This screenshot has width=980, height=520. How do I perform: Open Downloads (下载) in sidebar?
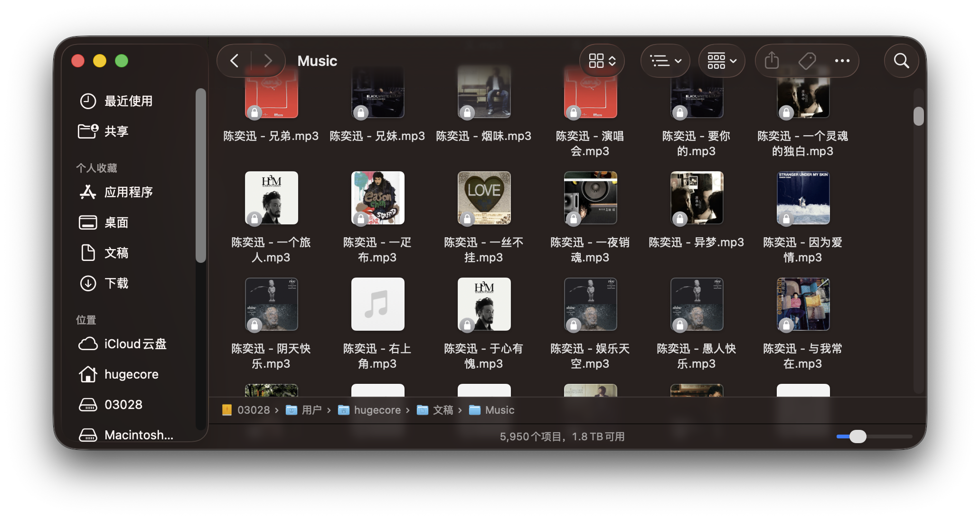(x=116, y=283)
